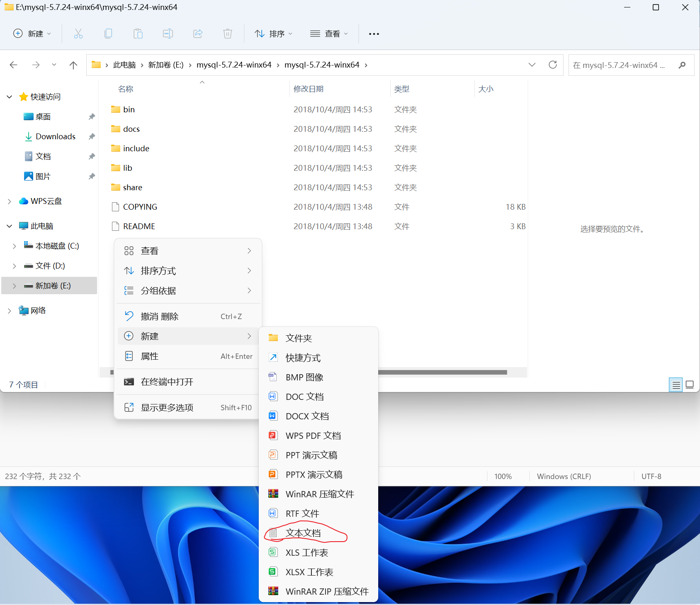Click the search magnifier icon

[682, 65]
